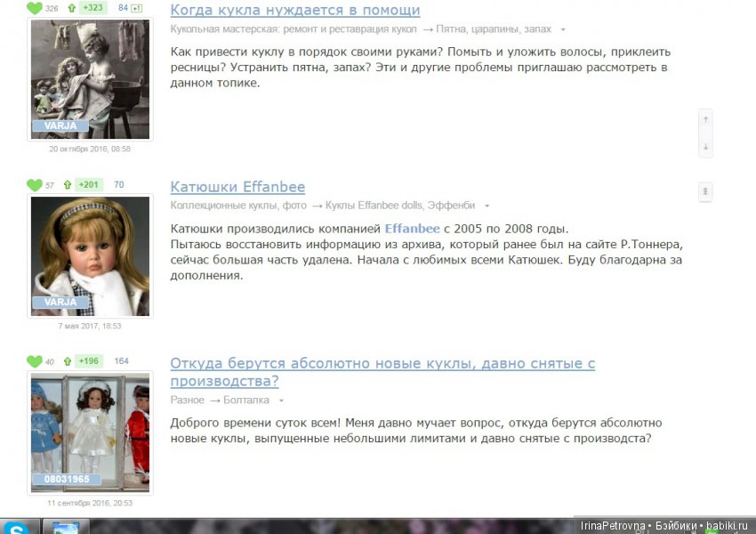The width and height of the screenshot is (756, 534).
Task: Click the green heart on Катюшки Effanbee post
Action: [x=35, y=185]
